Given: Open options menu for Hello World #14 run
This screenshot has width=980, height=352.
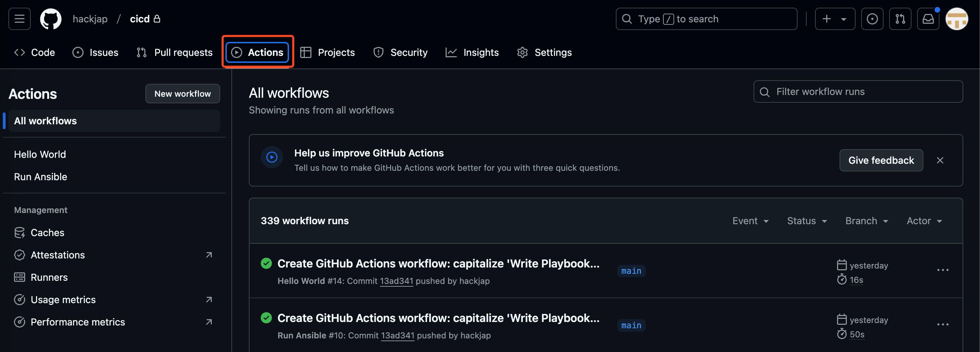Looking at the screenshot, I should [942, 270].
